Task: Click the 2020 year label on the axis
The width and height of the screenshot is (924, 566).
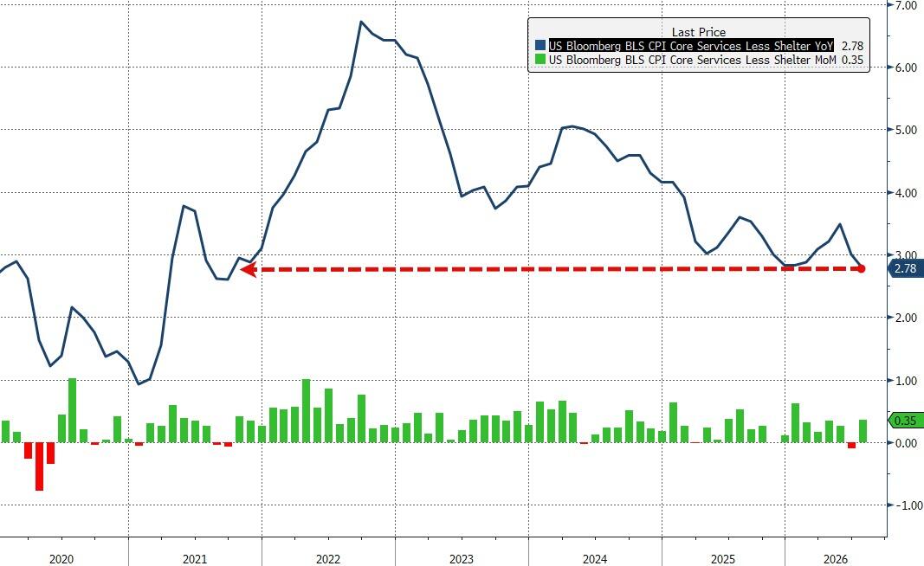Action: tap(61, 558)
